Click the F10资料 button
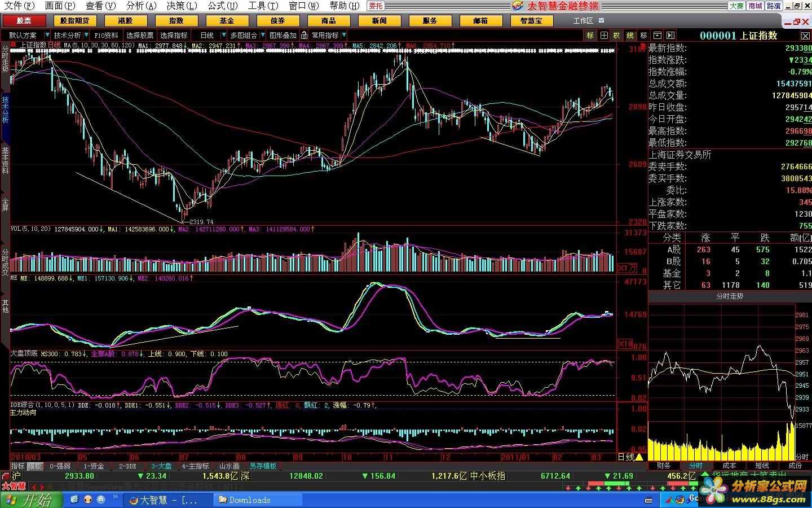 point(106,35)
